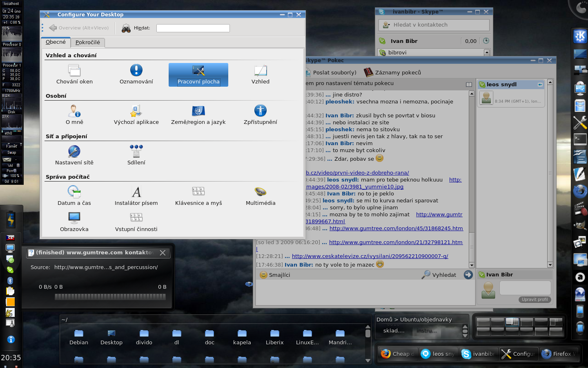The width and height of the screenshot is (588, 368).
Task: Launch GIMP from the right dock
Action: (x=580, y=225)
